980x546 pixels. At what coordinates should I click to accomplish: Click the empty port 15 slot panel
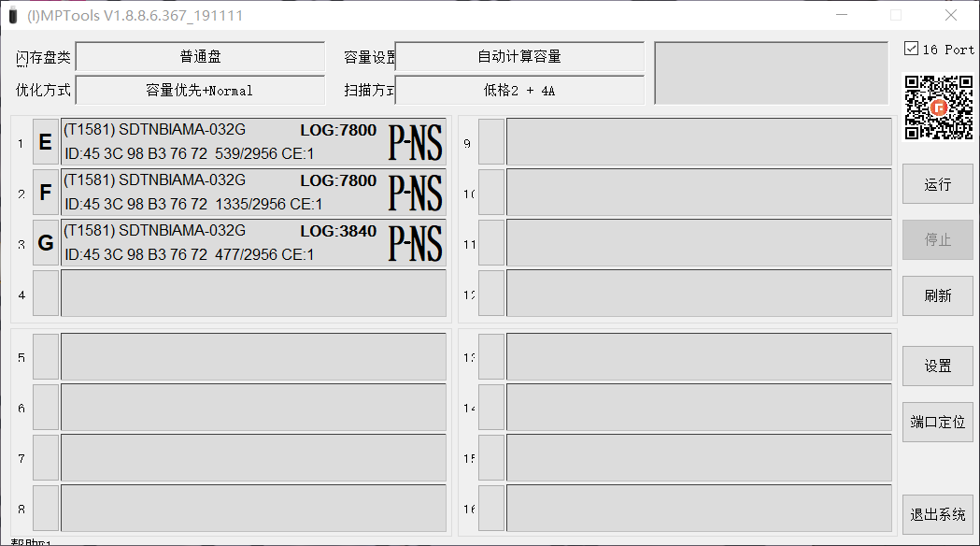699,458
